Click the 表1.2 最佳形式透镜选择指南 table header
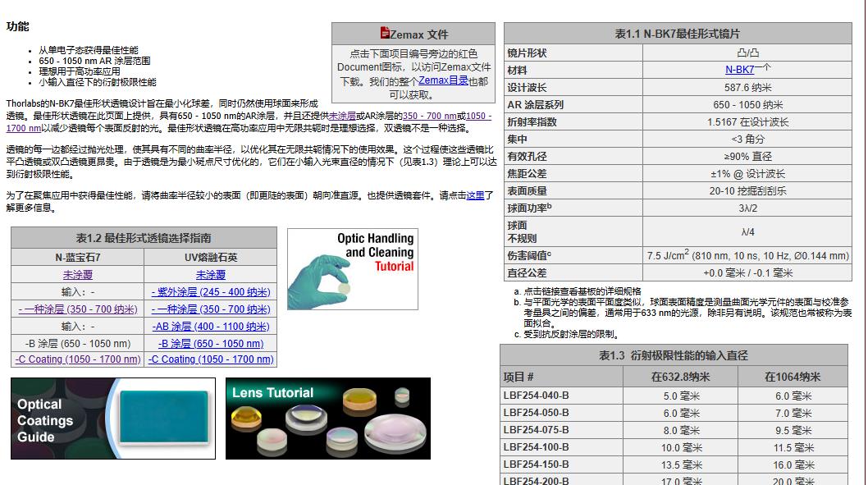The width and height of the screenshot is (868, 485). [144, 238]
